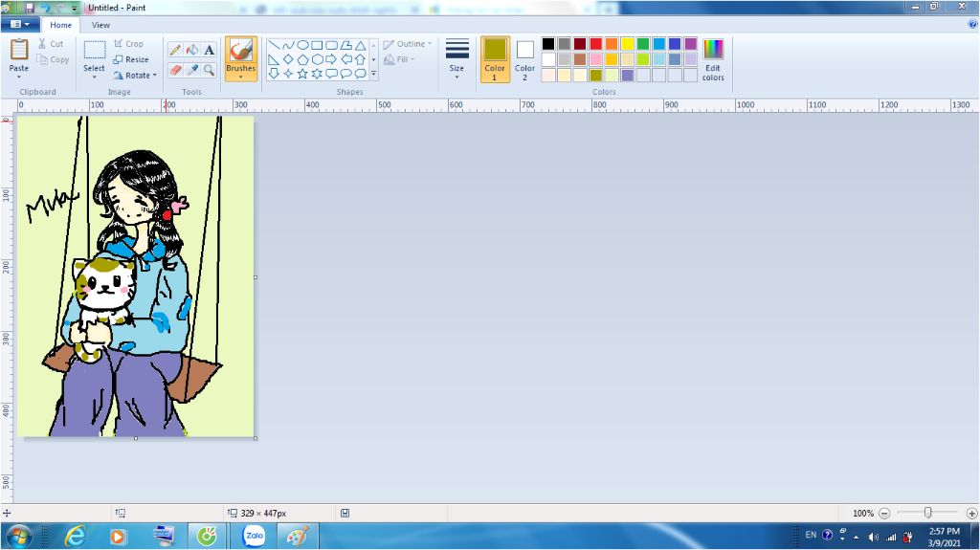The height and width of the screenshot is (550, 980).
Task: Choose the Triangle shape
Action: tap(360, 45)
